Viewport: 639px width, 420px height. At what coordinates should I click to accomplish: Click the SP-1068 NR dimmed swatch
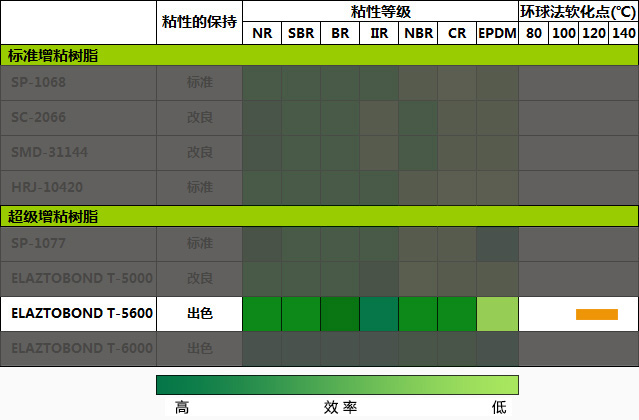[x=262, y=83]
